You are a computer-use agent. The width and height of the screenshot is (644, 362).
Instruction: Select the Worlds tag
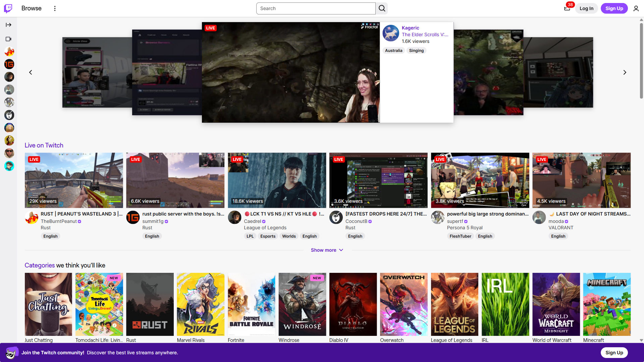pyautogui.click(x=289, y=236)
